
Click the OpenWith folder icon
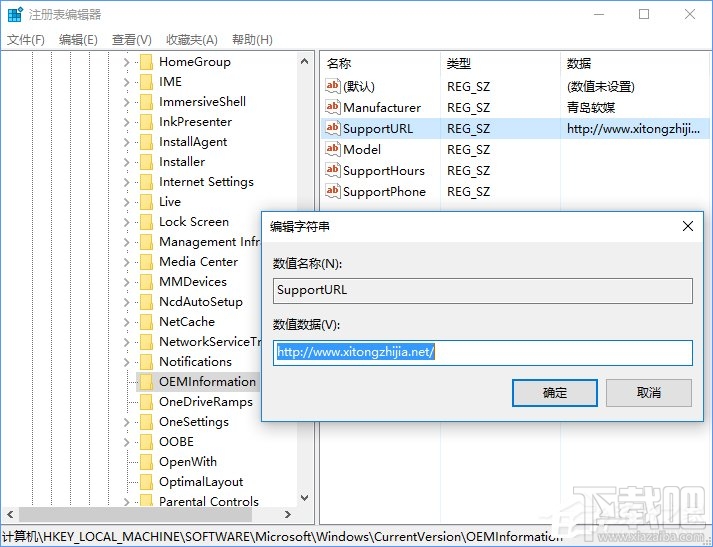pos(146,462)
